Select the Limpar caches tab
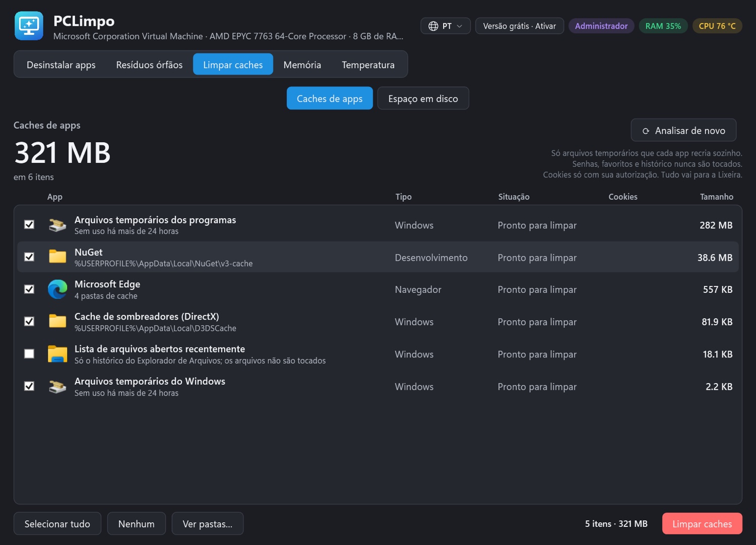The height and width of the screenshot is (545, 756). [233, 65]
